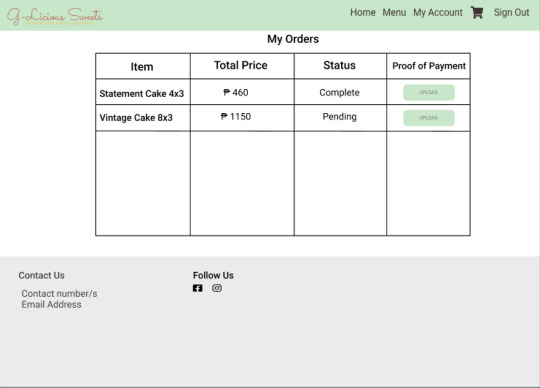Viewport: 540px width, 388px height.
Task: Upload proof for Vintage Cake 8x3
Action: pyautogui.click(x=429, y=118)
